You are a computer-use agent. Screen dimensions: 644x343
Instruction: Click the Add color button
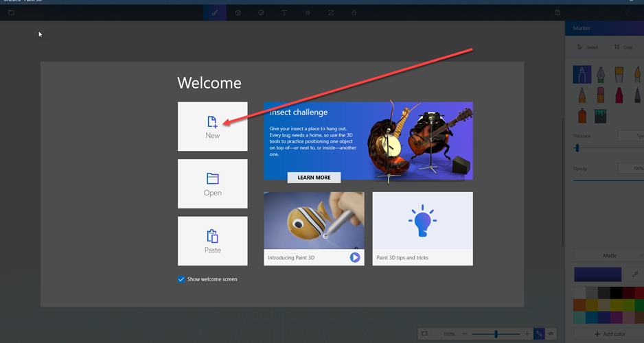610,334
